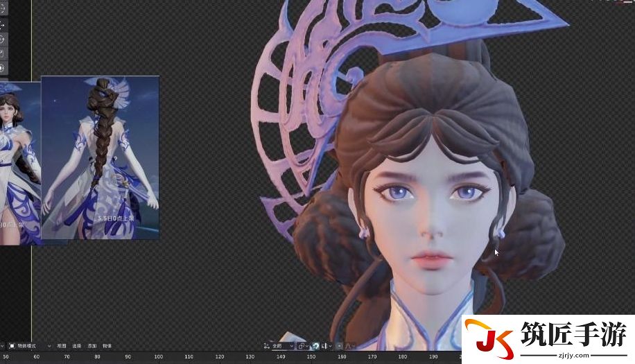Open the 物体模式 object mode dropdown
Viewport: 635px width, 364px height.
pyautogui.click(x=30, y=346)
